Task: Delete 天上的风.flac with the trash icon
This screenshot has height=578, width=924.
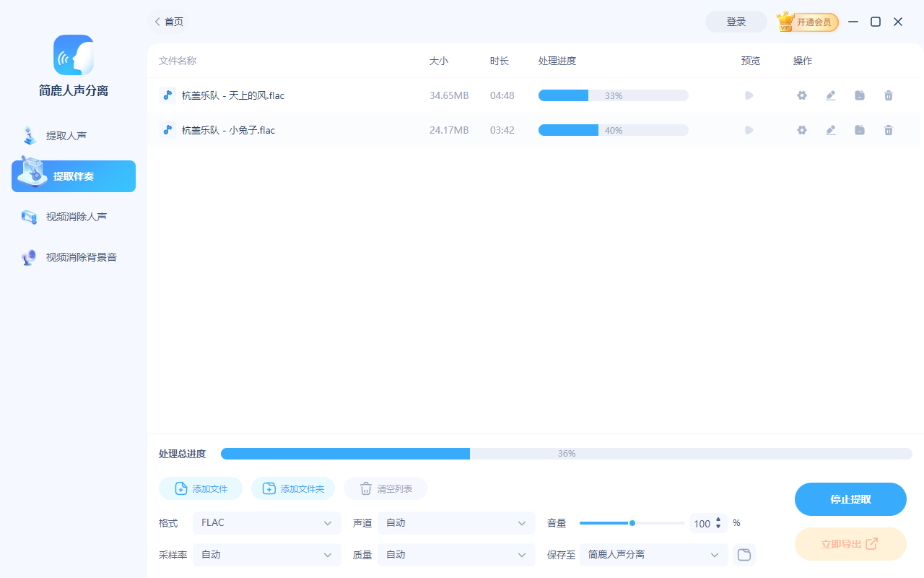Action: click(x=888, y=95)
